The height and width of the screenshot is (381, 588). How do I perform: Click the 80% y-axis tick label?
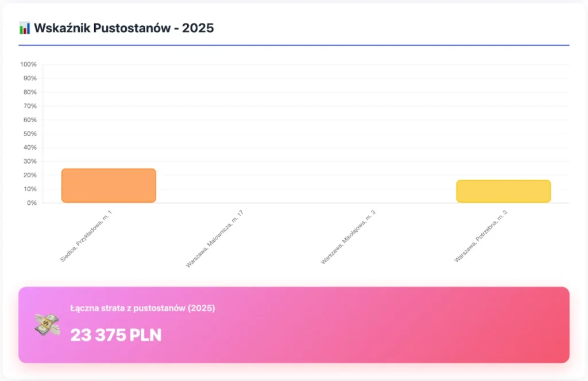30,92
